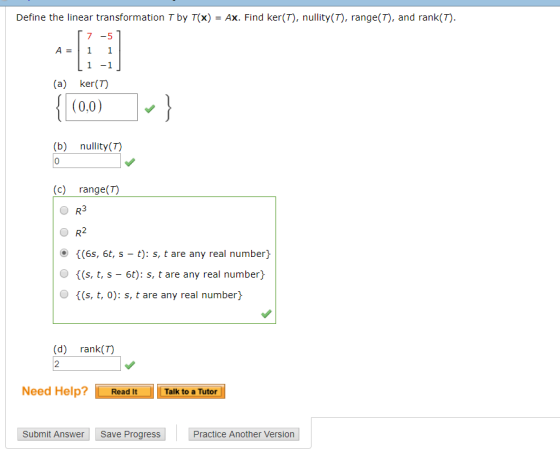Click the green checkmark beside nullity(T) field

pos(130,162)
